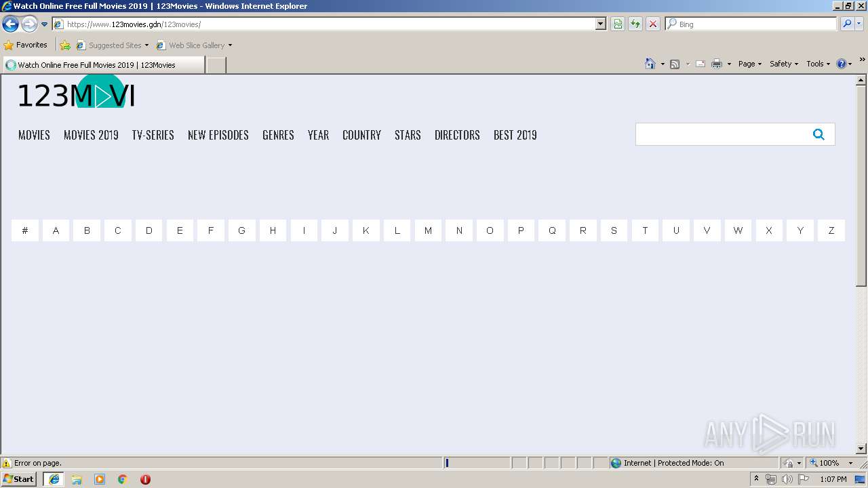Click the Stop loading red X icon
Screen dimensions: 868x488
(653, 24)
